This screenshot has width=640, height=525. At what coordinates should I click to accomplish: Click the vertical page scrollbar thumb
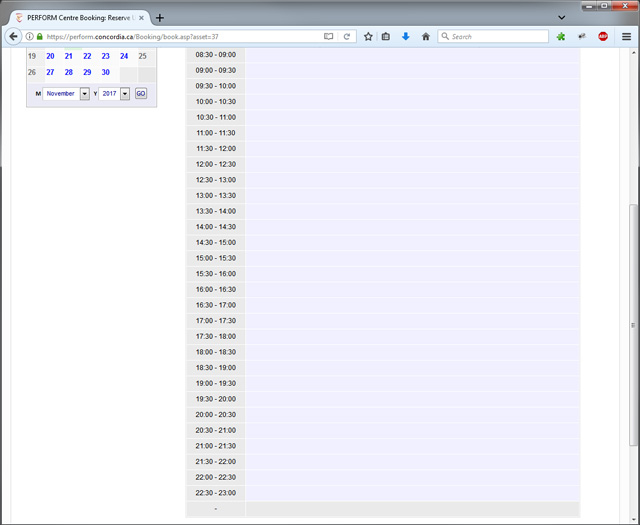coord(632,325)
